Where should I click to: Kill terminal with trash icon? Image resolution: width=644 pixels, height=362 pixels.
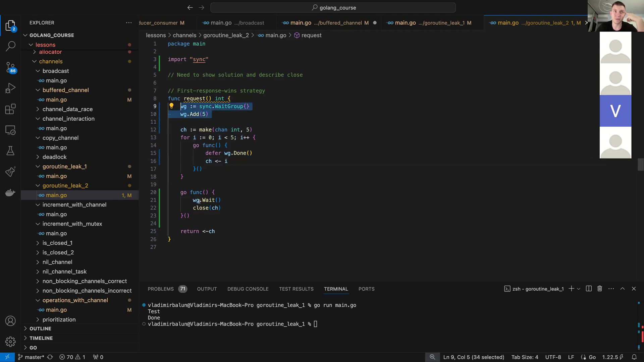point(600,289)
